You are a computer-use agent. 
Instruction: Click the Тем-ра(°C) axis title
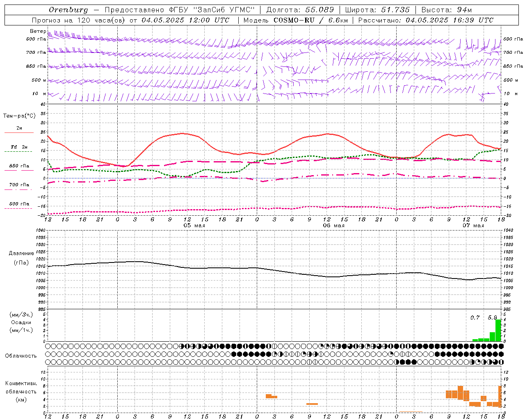click(x=19, y=116)
